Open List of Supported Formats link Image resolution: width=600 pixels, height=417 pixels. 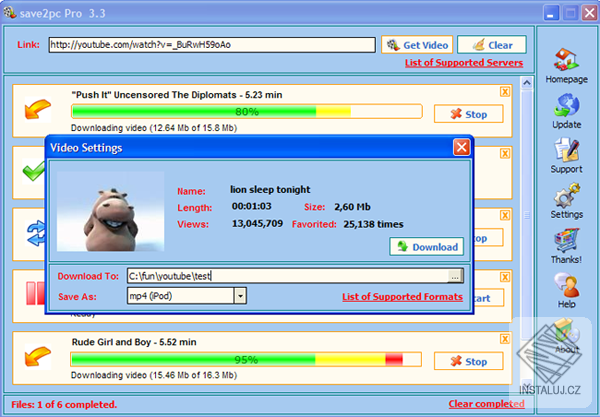pos(402,297)
